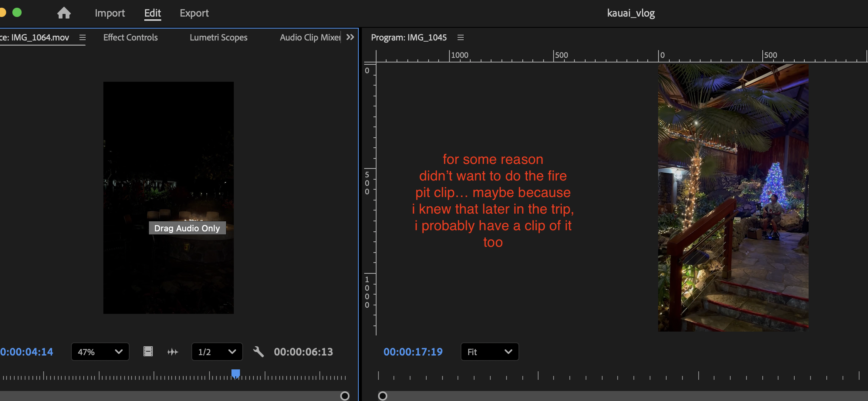This screenshot has width=868, height=401.
Task: Click the Source panel scrollbar circle handle
Action: tap(344, 396)
